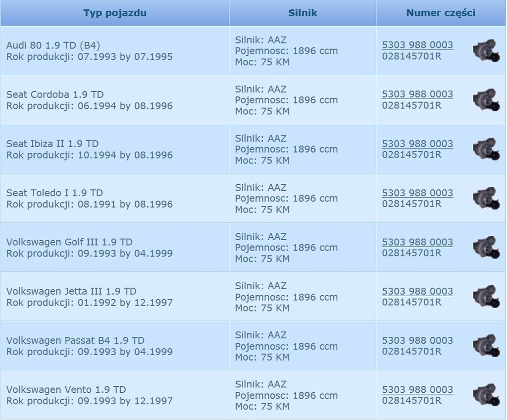This screenshot has width=507, height=420.
Task: Open part link in the Volkswagen Golf III row
Action: pos(417,242)
